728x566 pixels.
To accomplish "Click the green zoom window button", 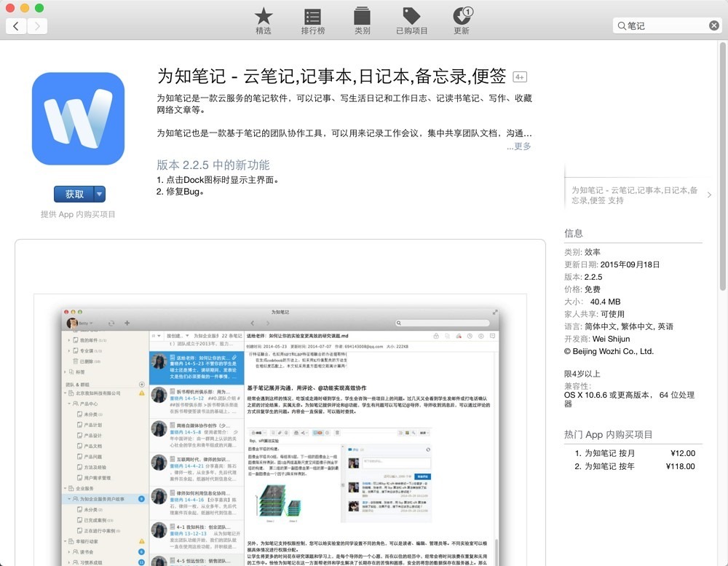I will tap(39, 8).
